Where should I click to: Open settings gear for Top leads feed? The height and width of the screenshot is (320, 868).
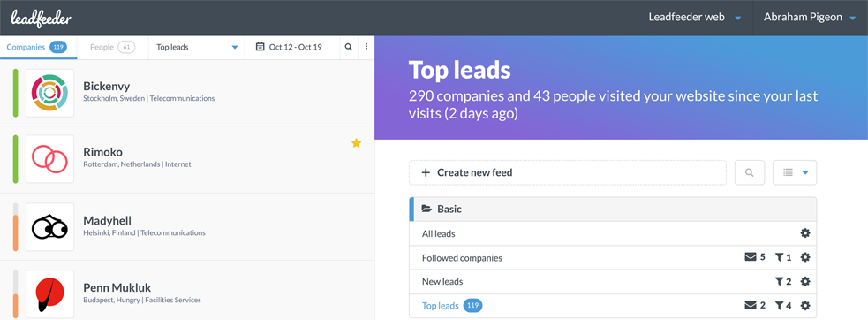point(805,305)
